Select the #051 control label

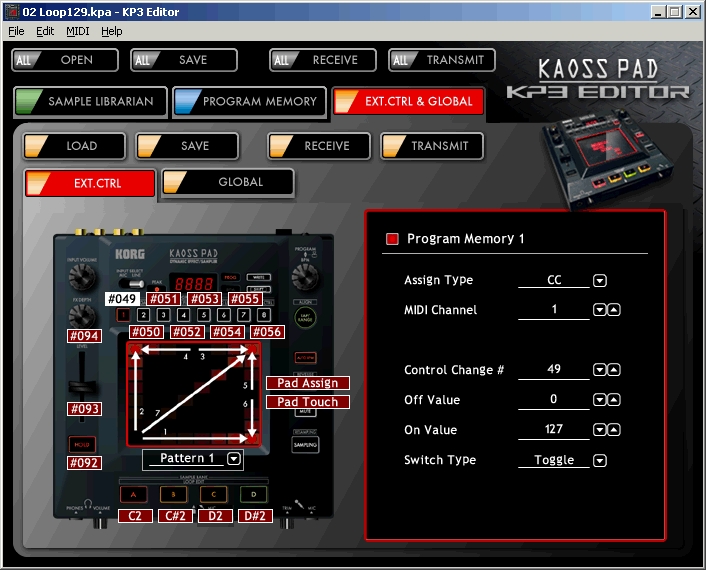point(163,299)
